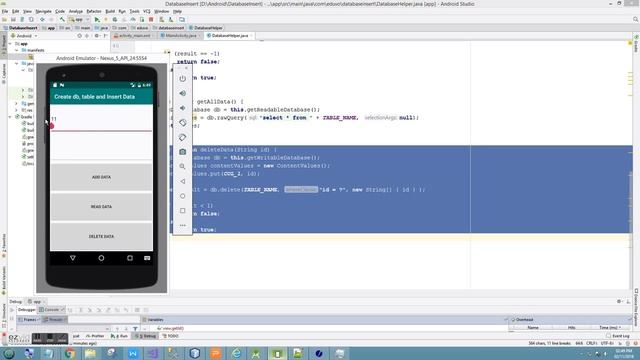Image resolution: width=640 pixels, height=360 pixels.
Task: Click the Debug app bug icon
Action: [x=115, y=20]
